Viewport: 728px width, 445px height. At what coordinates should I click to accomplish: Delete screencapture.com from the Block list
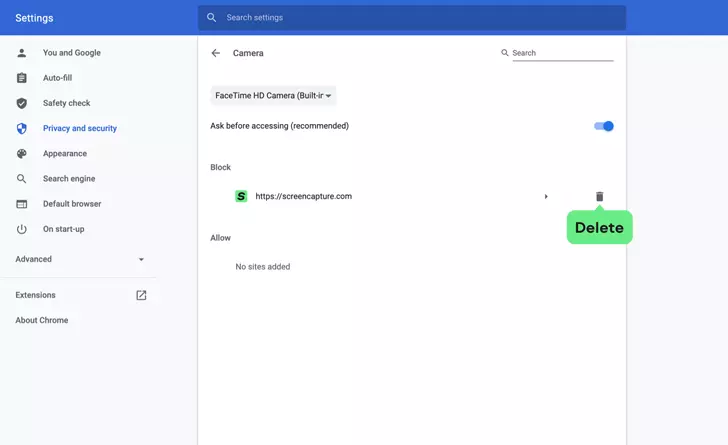tap(599, 196)
